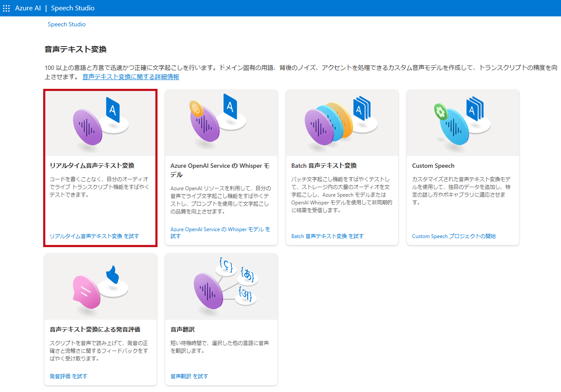Click 音声翻訳 を試す link
The image size is (561, 392).
pos(189,376)
